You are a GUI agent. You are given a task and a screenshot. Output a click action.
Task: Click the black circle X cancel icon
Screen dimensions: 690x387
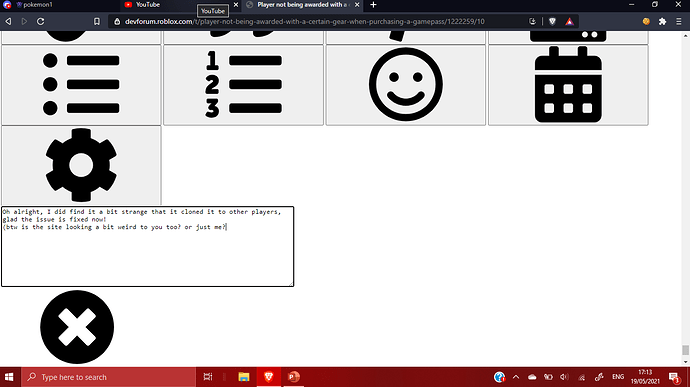pos(77,327)
